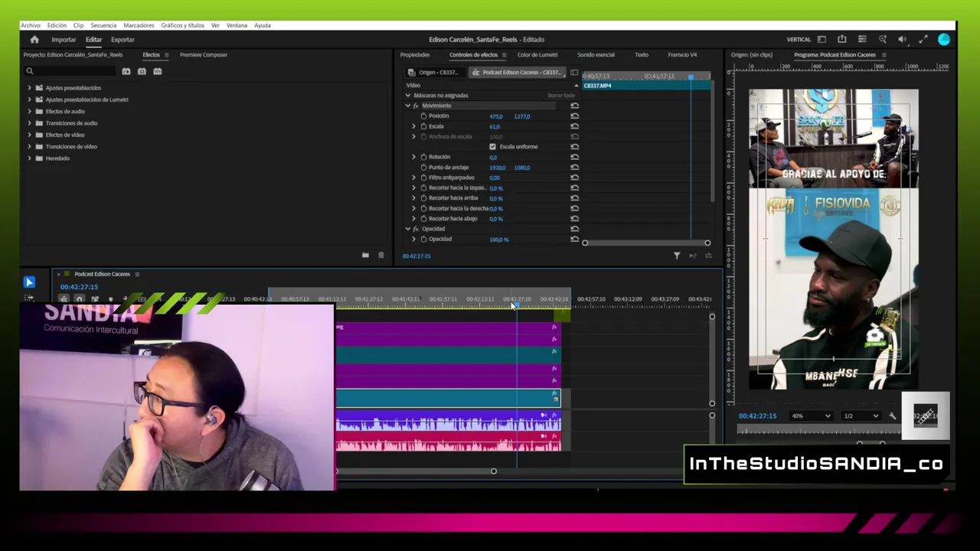Click the effect controls horizontal zoom scrollbar
The image size is (980, 551).
tap(646, 243)
